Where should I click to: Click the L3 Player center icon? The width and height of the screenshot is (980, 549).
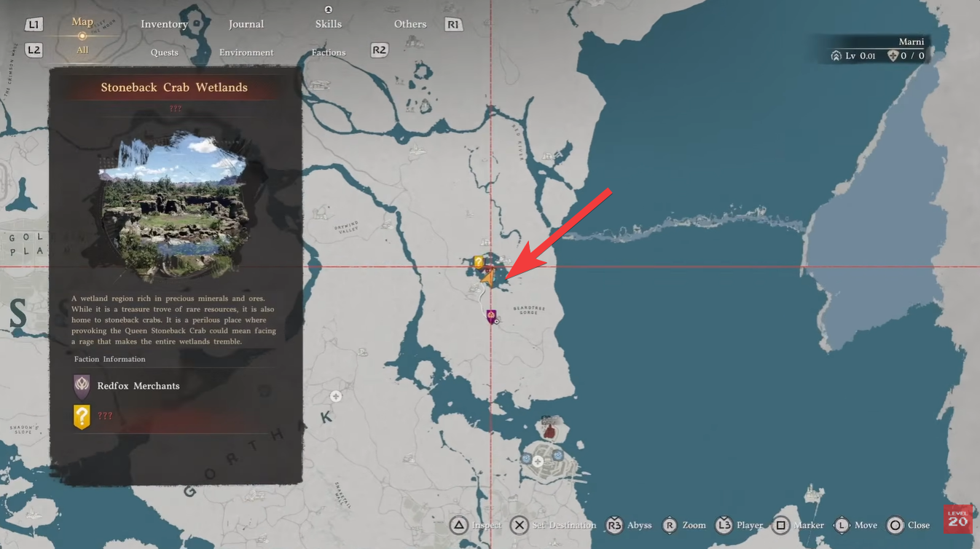click(724, 525)
